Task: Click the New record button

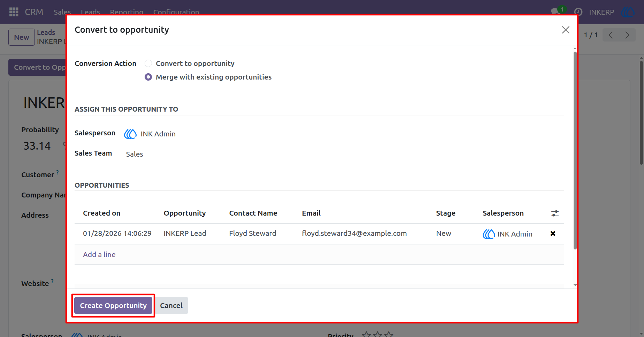Action: pos(22,37)
